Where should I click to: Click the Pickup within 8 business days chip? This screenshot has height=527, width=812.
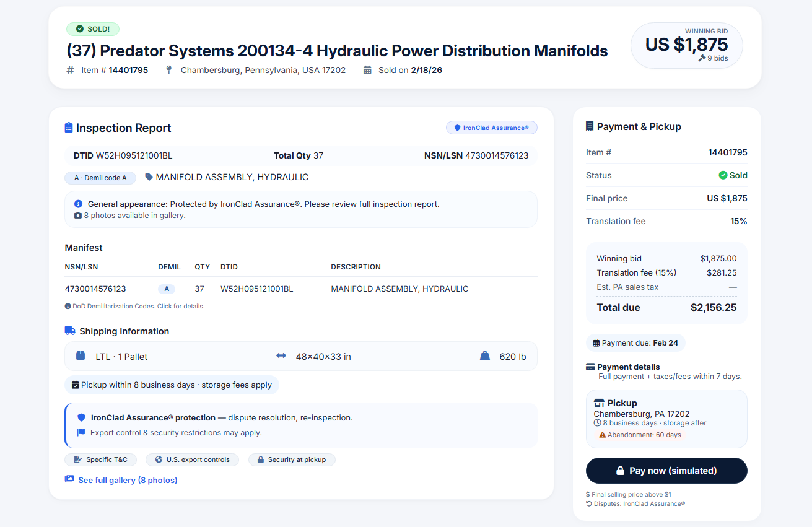[x=172, y=385]
